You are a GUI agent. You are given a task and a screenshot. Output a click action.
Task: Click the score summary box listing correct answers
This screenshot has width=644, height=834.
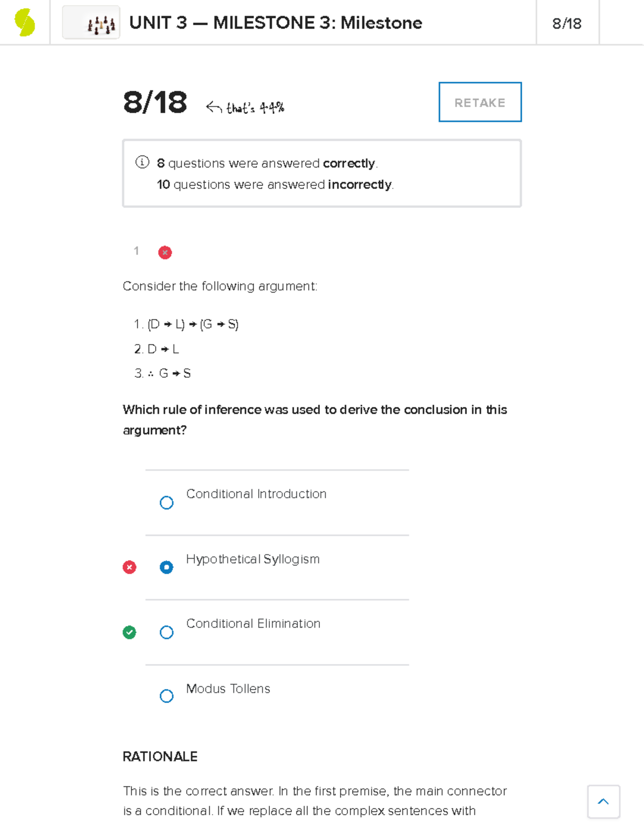(322, 172)
